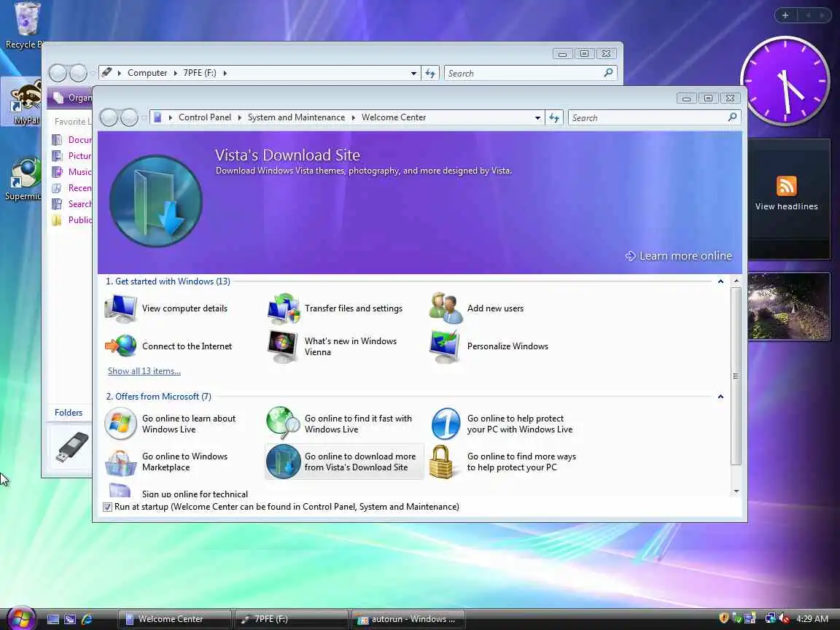Viewport: 840px width, 630px height.
Task: Open the Recycle Bin on the desktop
Action: point(26,26)
